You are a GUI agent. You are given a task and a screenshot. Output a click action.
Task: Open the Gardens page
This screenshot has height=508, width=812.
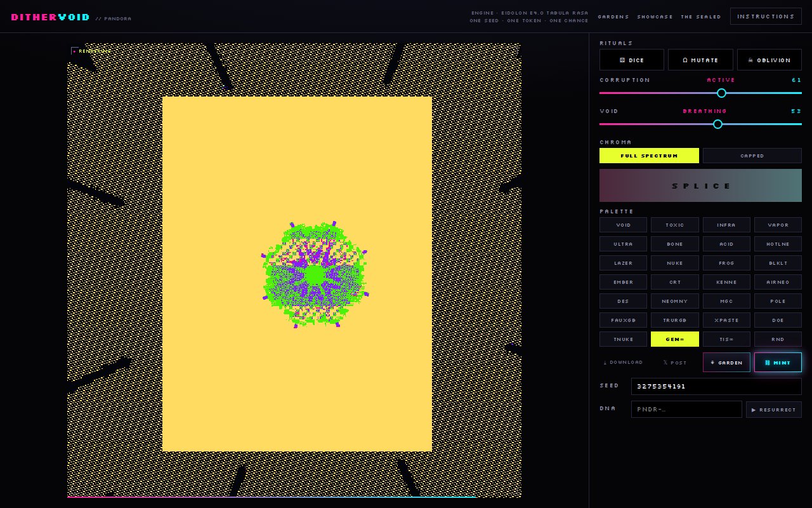[x=613, y=17]
